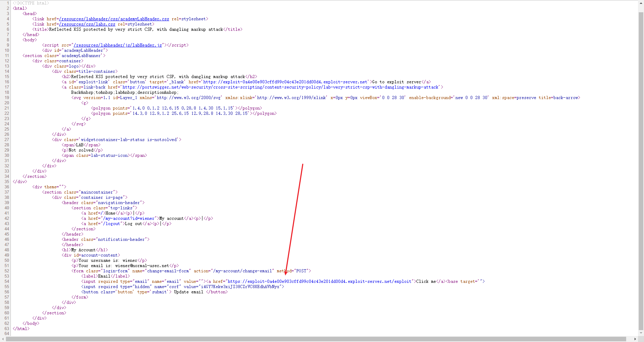The width and height of the screenshot is (644, 342).
Task: Open the labHeader.js script link
Action: 118,45
